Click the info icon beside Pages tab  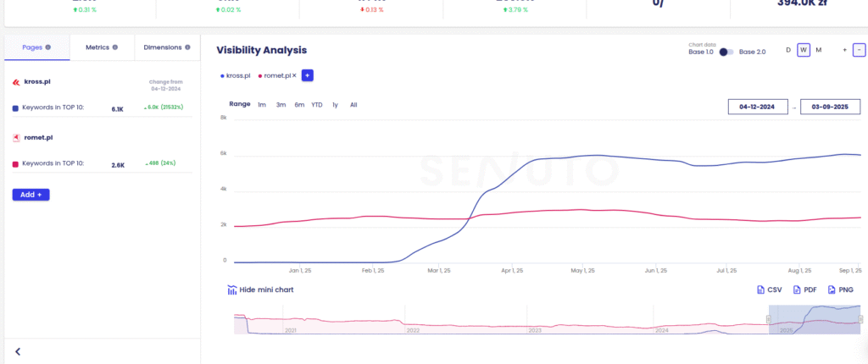click(48, 47)
